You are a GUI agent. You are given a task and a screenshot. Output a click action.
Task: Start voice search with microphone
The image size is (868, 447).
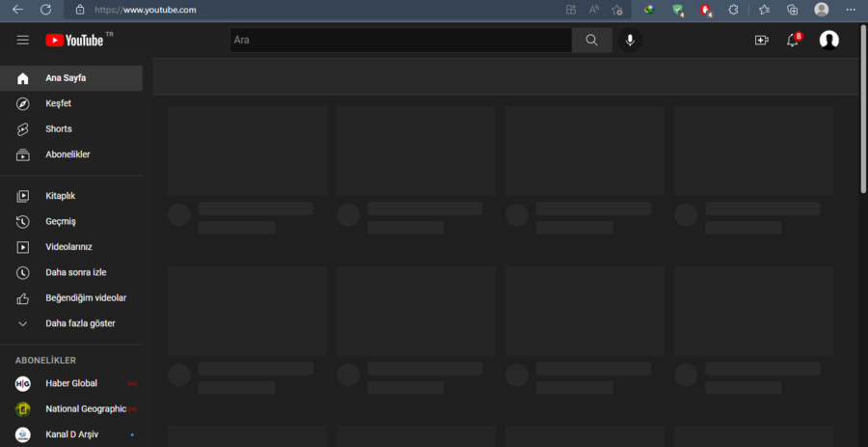pos(630,40)
